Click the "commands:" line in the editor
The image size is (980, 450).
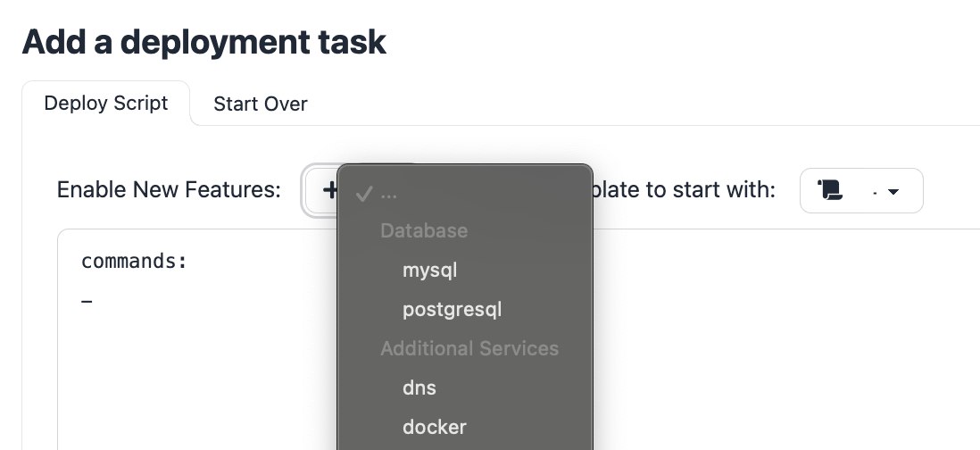pos(134,261)
